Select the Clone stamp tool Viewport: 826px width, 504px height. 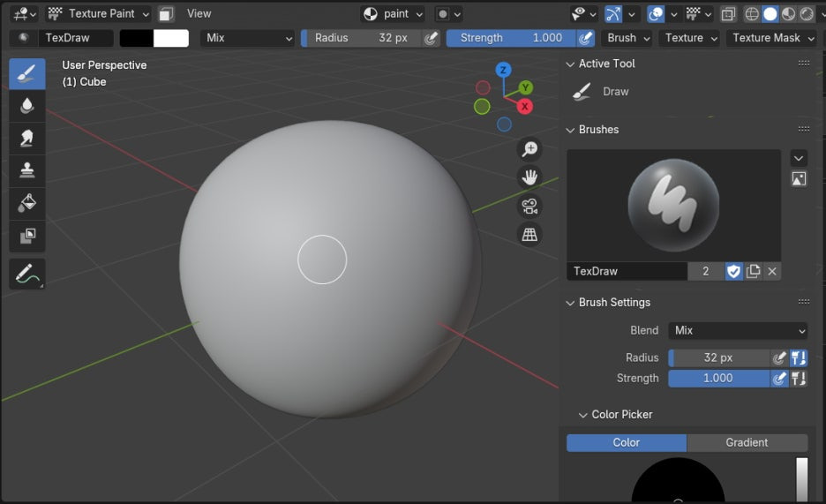[26, 170]
